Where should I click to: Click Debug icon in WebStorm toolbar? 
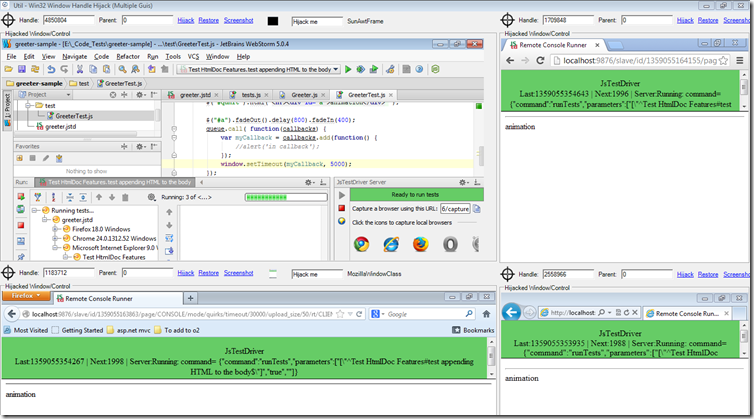[x=360, y=69]
